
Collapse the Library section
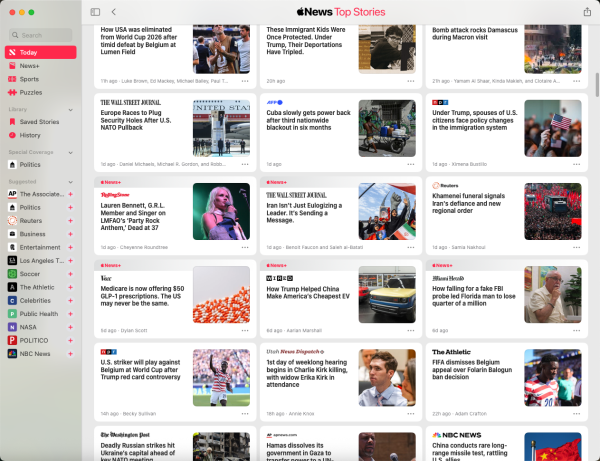(70, 110)
